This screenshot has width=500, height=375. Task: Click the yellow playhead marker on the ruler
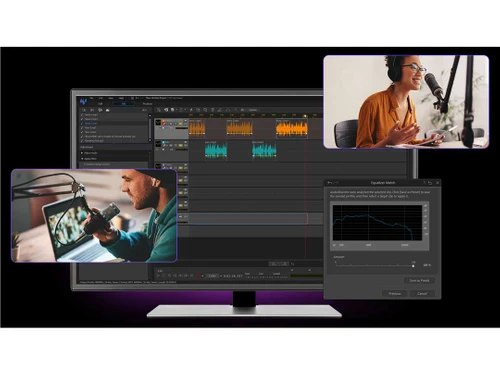click(x=305, y=116)
